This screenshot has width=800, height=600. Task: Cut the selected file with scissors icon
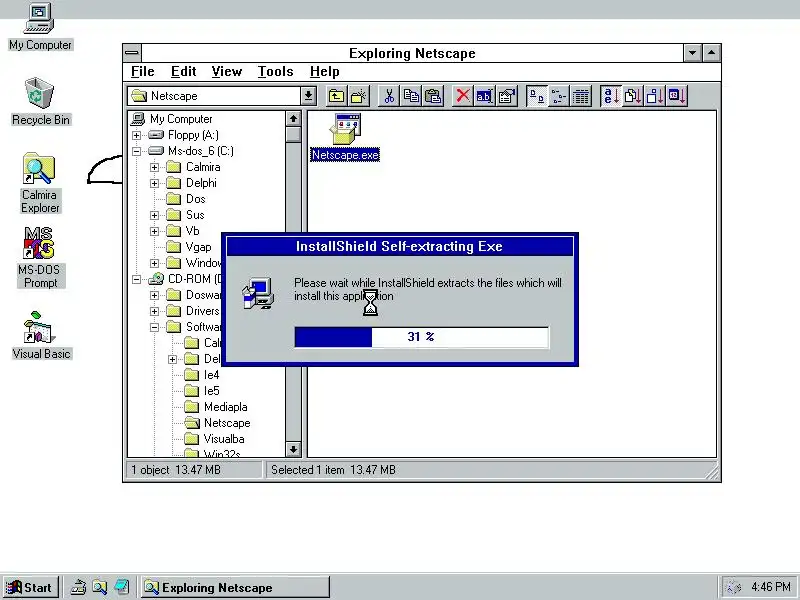[x=389, y=96]
